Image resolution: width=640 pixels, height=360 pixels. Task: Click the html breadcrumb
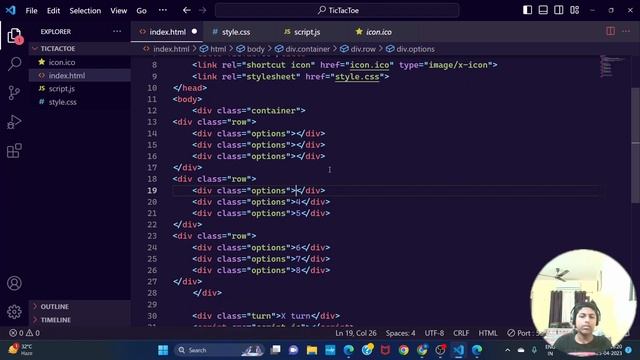pyautogui.click(x=213, y=49)
